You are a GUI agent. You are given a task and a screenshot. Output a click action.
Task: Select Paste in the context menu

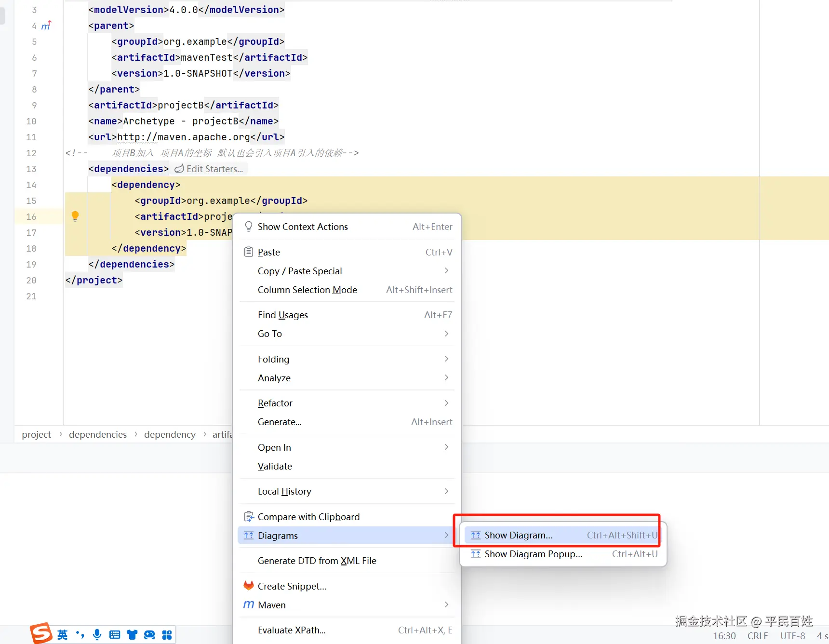coord(347,252)
